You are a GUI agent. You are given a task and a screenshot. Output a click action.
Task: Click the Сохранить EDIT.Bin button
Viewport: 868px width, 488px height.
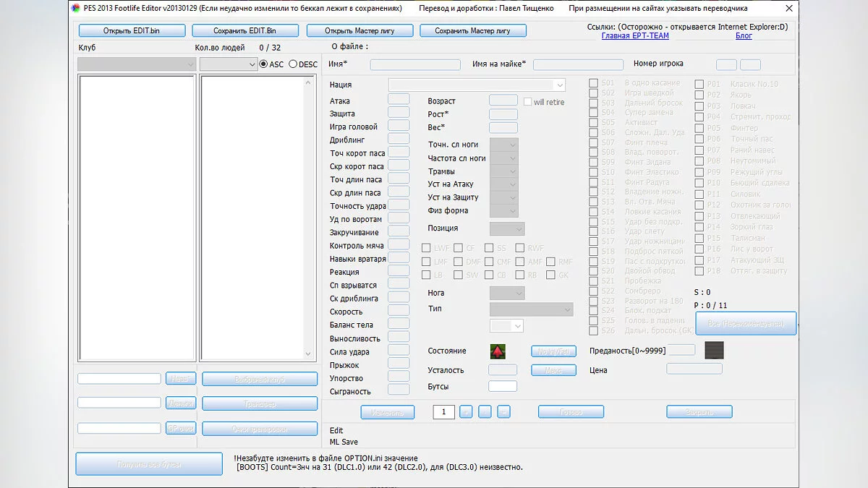coord(244,31)
